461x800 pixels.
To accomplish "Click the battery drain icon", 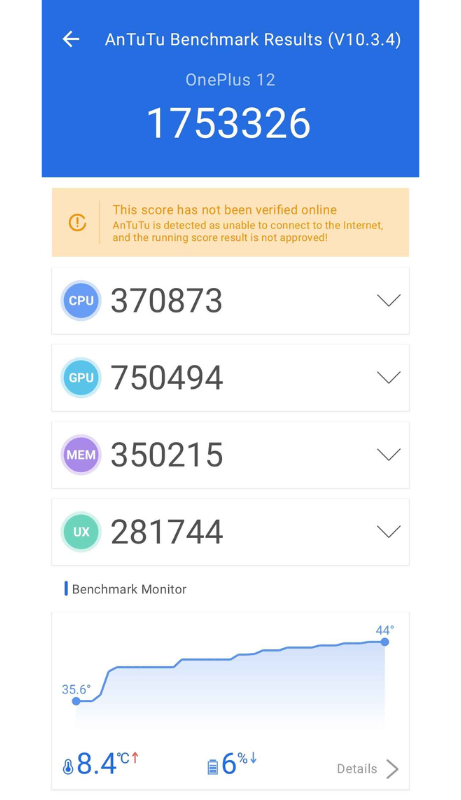I will (213, 767).
